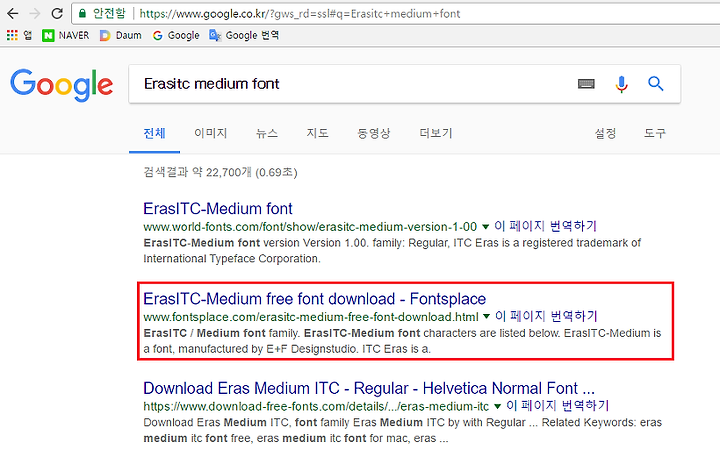The height and width of the screenshot is (457, 720).
Task: Click the 검색결과 약 22,700개 stats text
Action: coord(220,173)
